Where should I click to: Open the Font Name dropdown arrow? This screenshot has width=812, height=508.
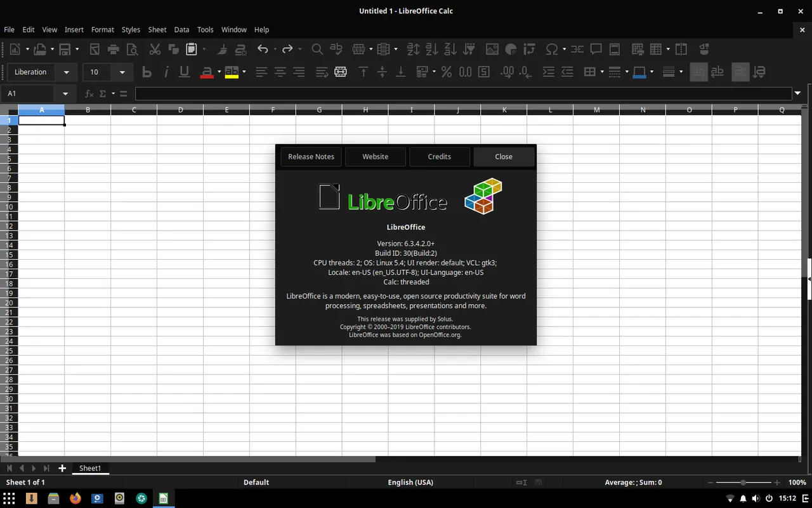(x=66, y=72)
